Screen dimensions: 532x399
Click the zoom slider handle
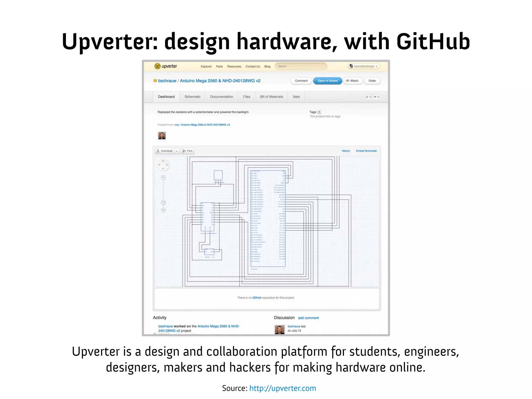point(163,203)
